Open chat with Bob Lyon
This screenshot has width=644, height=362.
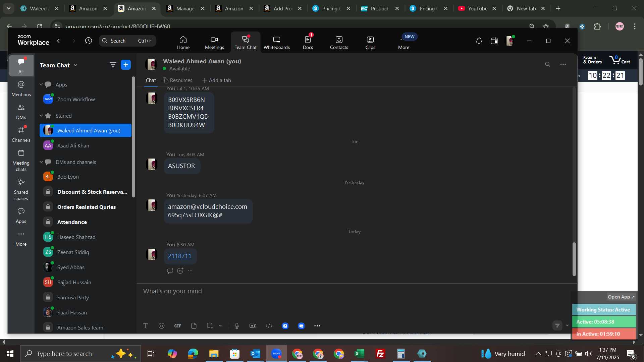pos(86,177)
